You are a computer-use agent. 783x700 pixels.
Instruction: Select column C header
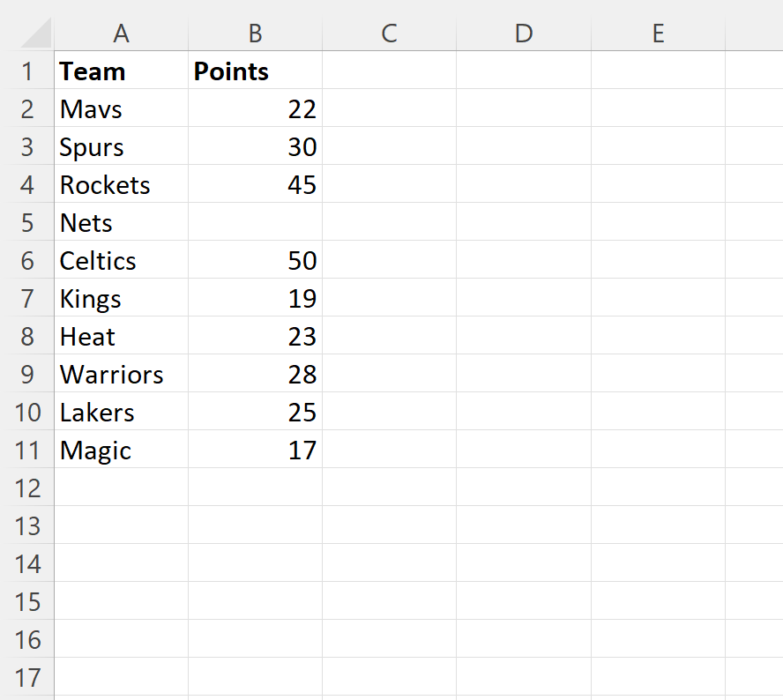pos(389,34)
